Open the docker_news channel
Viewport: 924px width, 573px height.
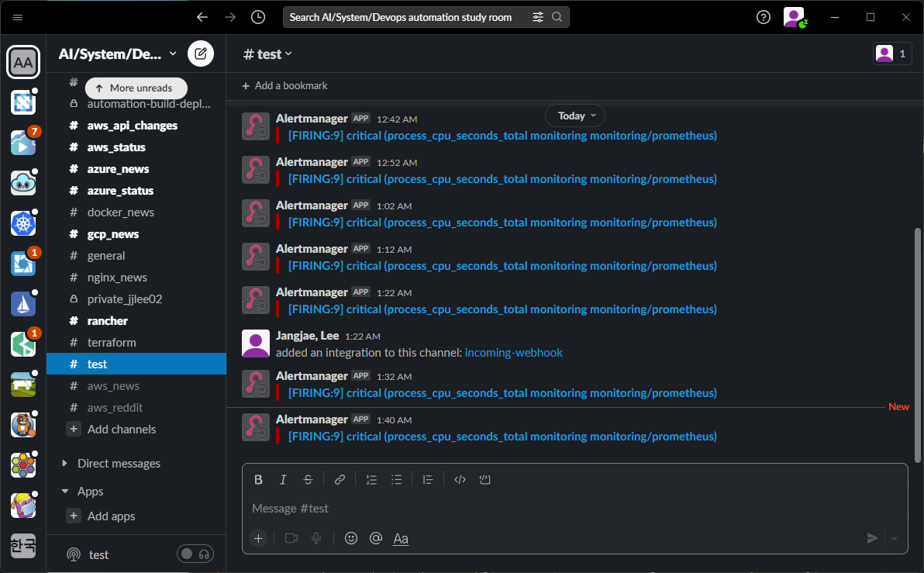click(x=120, y=212)
